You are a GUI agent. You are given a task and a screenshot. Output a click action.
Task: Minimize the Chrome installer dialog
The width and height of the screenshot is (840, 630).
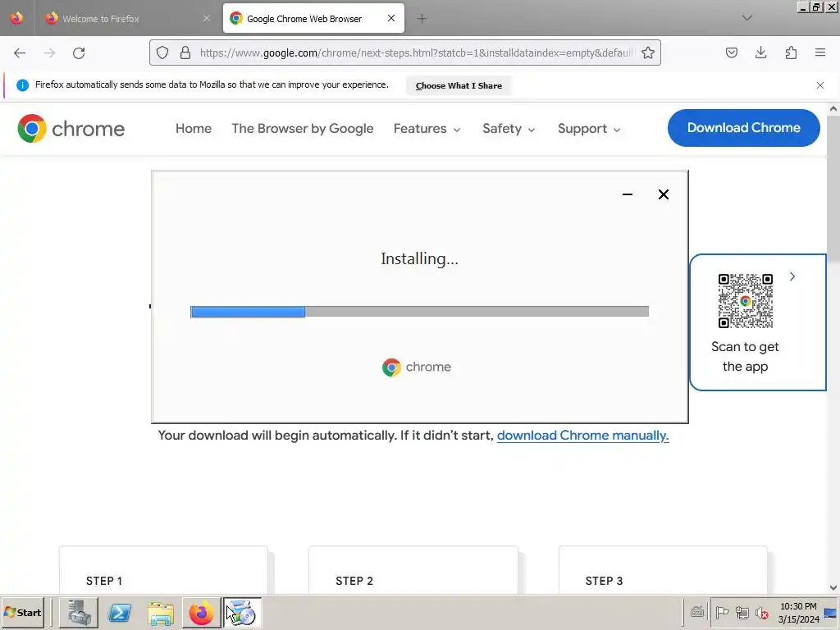(x=628, y=194)
